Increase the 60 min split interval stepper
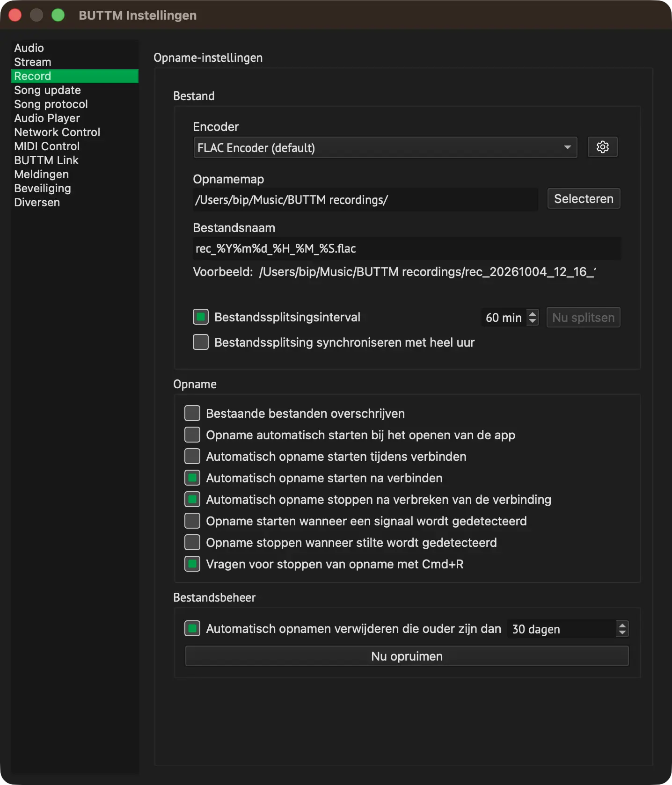Viewport: 672px width, 785px height. [533, 313]
